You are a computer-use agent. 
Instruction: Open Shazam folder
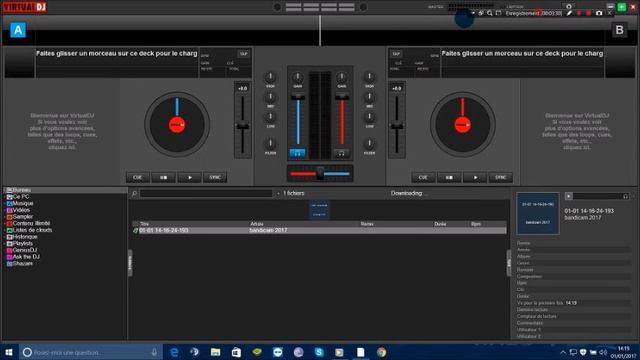coord(20,264)
